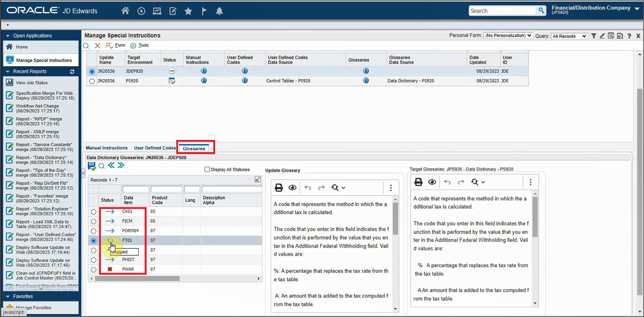The image size is (644, 317).
Task: Click the Update Glossary vertical scrollbar
Action: (395, 219)
